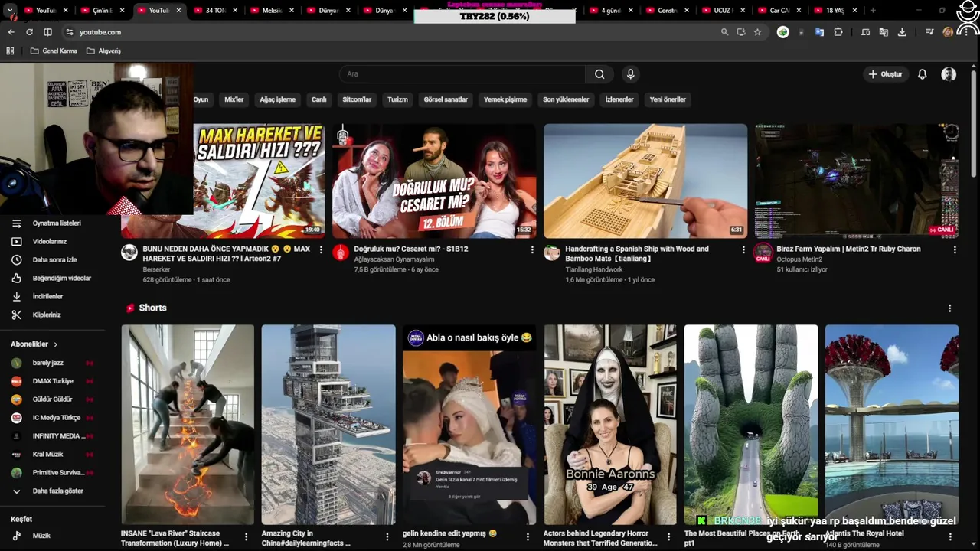Switch to the Car CA browser tab
The image size is (980, 551).
[x=779, y=11]
